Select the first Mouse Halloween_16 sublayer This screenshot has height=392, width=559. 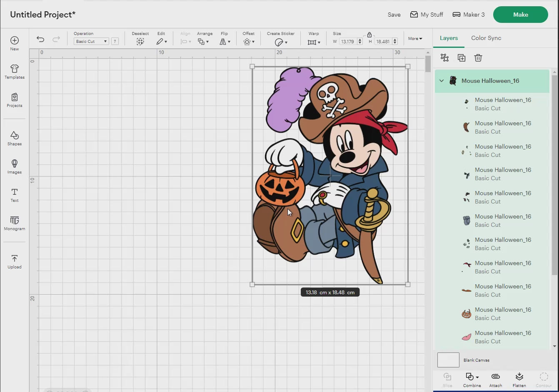pos(492,104)
